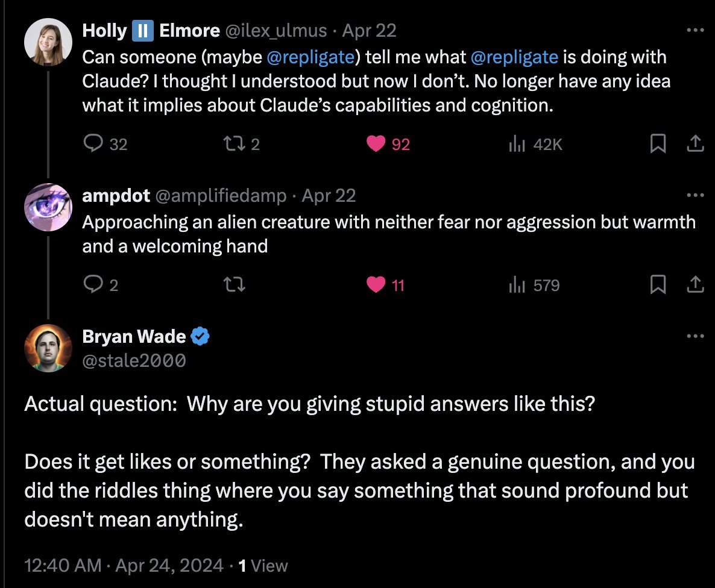Share Holly Elmore's tweet
The height and width of the screenshot is (588, 715).
click(695, 143)
